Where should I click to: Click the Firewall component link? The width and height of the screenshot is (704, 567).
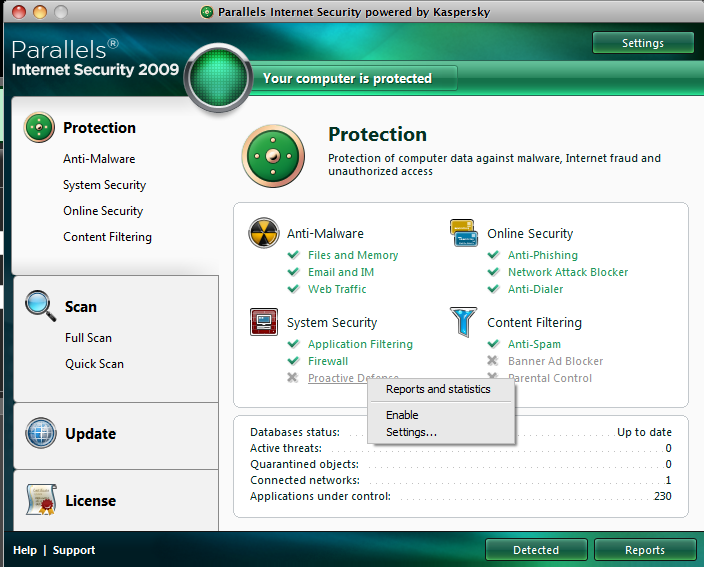[x=328, y=361]
